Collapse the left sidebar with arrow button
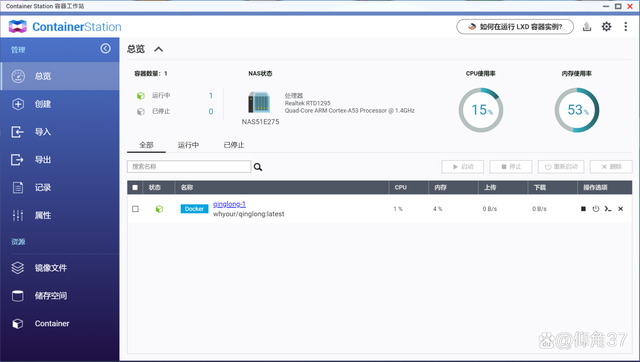 (x=105, y=49)
